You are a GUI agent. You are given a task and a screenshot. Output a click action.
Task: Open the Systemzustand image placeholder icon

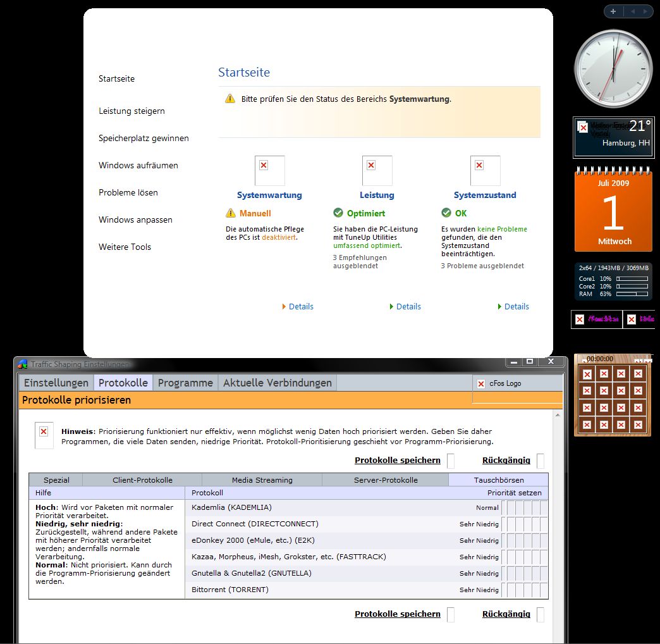485,171
